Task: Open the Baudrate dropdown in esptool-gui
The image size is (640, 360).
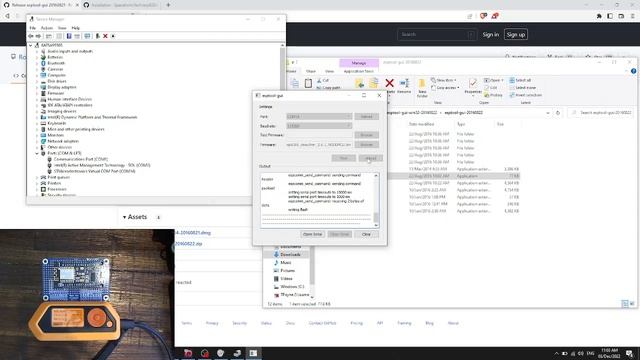Action: [319, 126]
